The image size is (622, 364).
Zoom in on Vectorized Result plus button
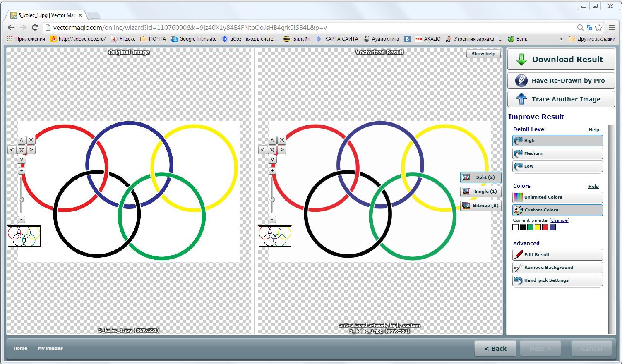click(x=272, y=170)
